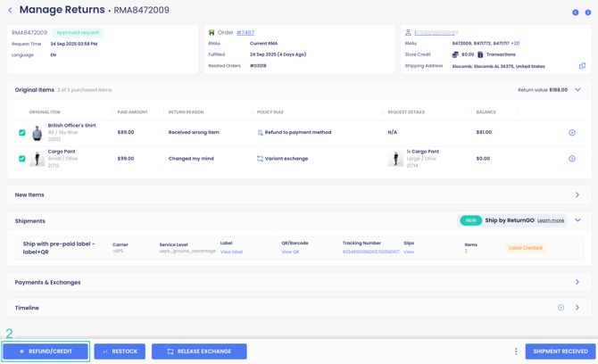Click the View label link
Image resolution: width=598 pixels, height=364 pixels.
click(231, 252)
